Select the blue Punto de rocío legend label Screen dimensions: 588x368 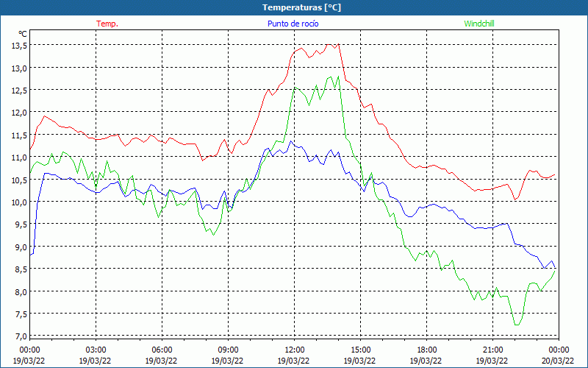coord(293,24)
